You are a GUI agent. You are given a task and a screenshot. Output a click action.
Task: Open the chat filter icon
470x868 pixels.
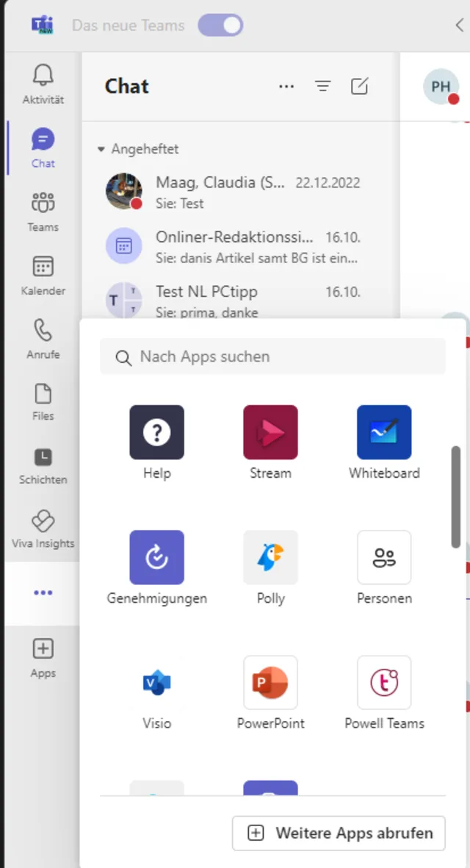[323, 86]
